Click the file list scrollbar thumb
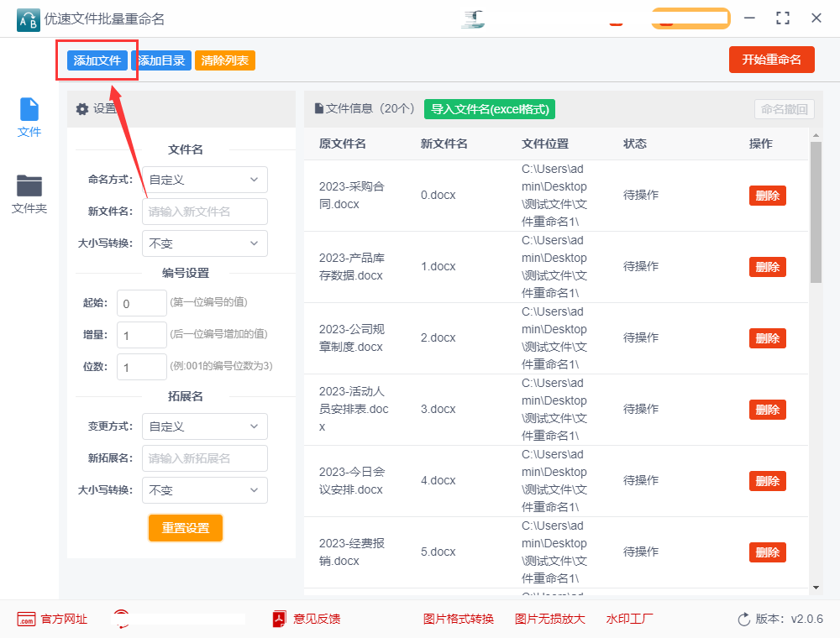Viewport: 840px width, 638px height. (x=816, y=212)
